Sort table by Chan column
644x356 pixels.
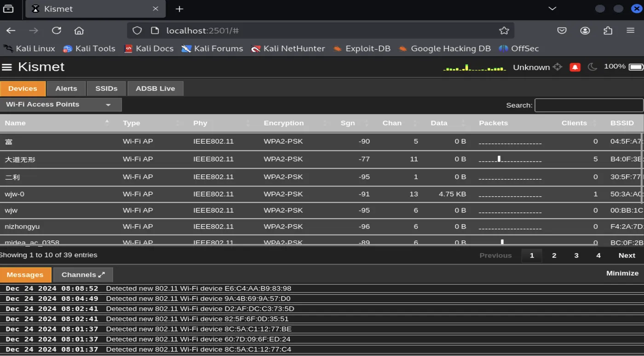pyautogui.click(x=400, y=123)
